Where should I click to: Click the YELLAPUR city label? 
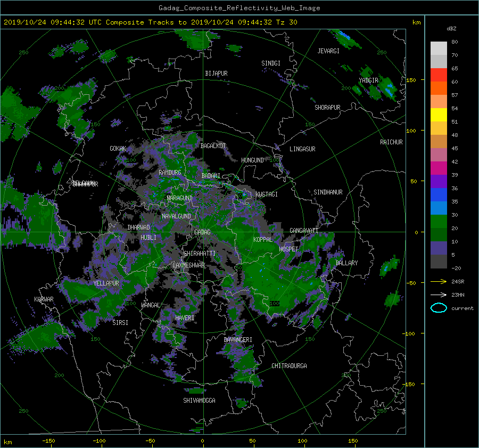coord(106,283)
